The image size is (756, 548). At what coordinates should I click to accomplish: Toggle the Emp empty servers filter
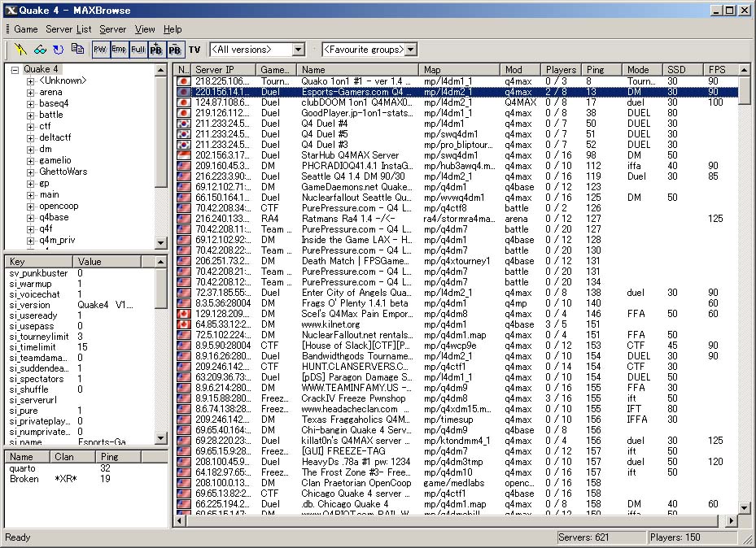pyautogui.click(x=119, y=49)
